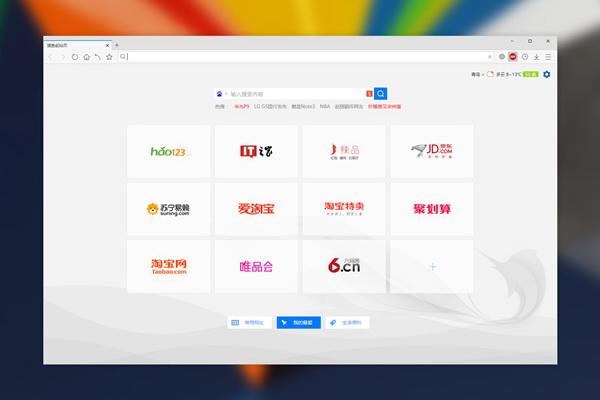The image size is (600, 400).
Task: Select the blue highlighted middle bottom tab
Action: click(x=299, y=323)
